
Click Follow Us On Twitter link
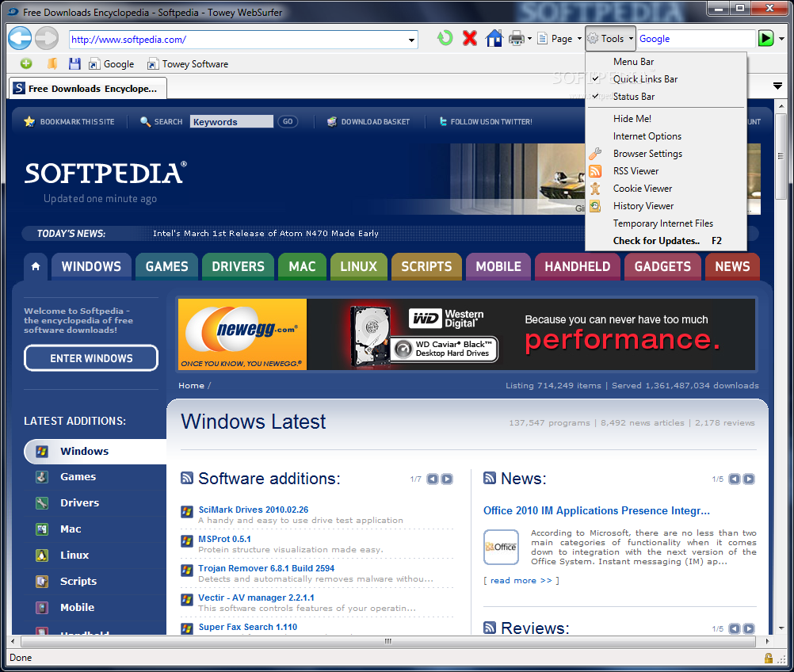tap(485, 121)
